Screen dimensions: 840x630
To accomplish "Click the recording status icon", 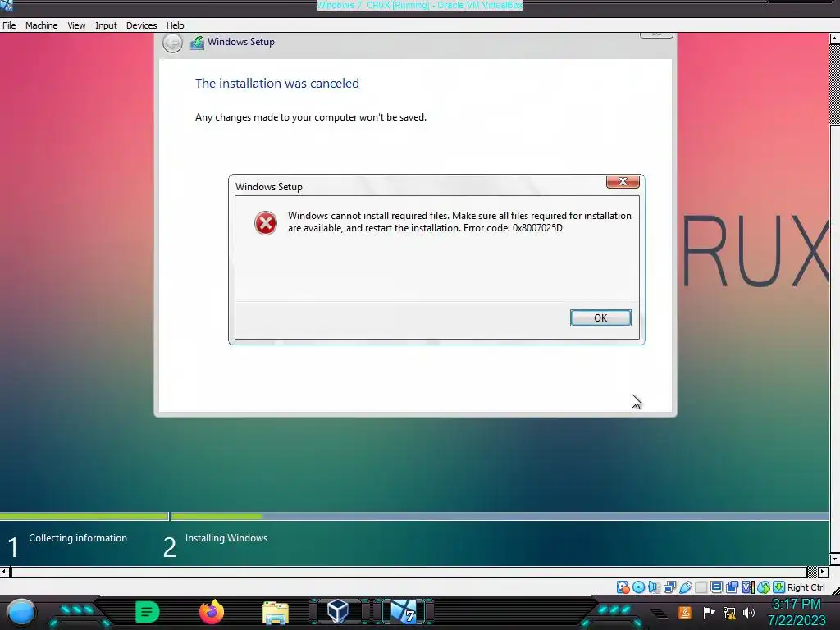I will (x=732, y=587).
